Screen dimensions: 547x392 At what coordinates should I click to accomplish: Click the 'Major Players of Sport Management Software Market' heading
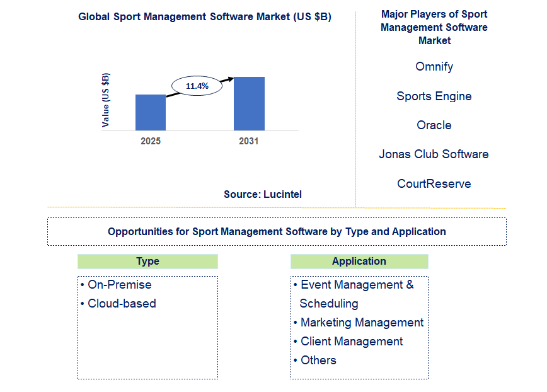click(x=434, y=27)
